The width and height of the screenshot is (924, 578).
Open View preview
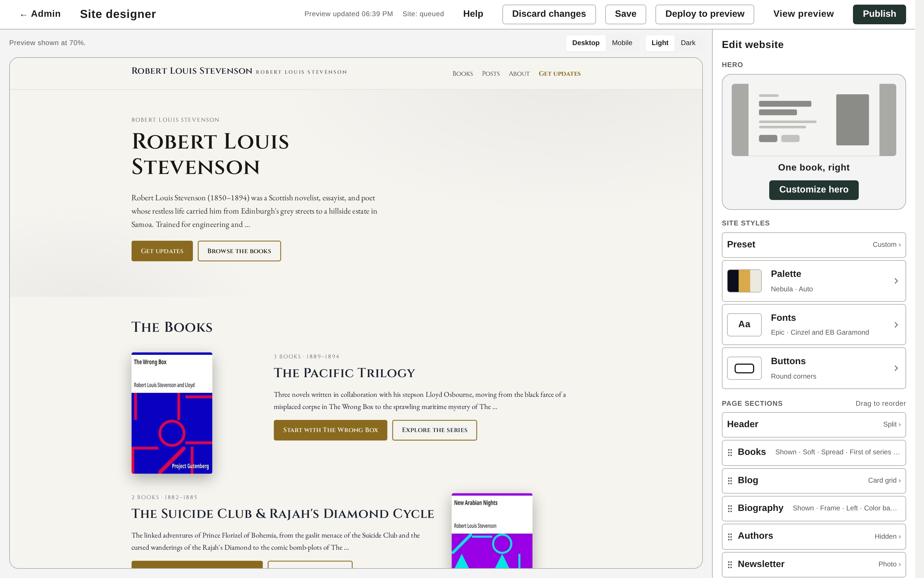click(803, 14)
